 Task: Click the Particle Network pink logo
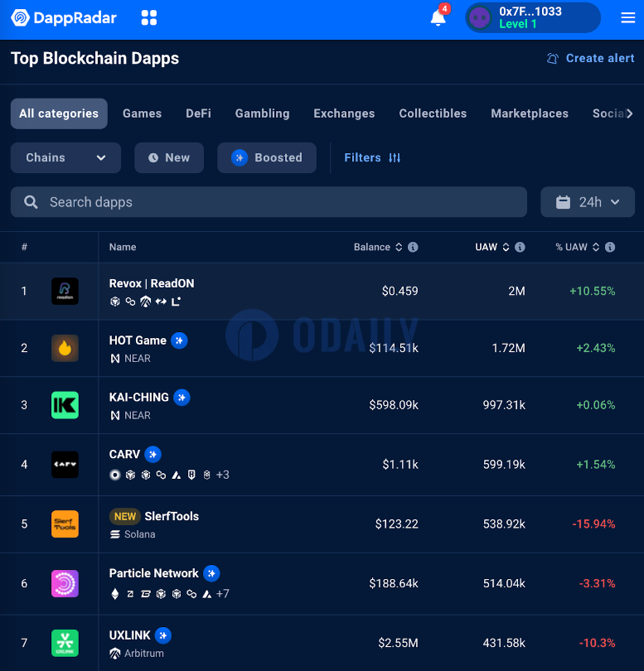pos(65,584)
